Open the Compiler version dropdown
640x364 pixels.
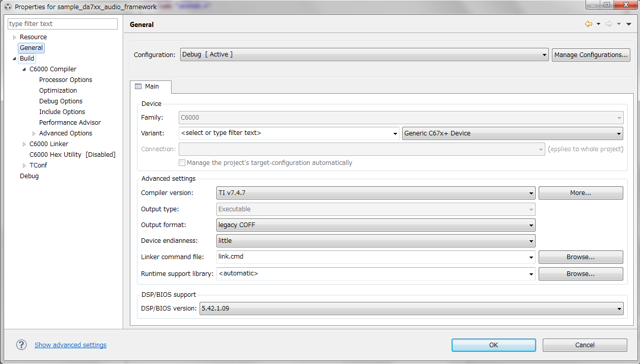pyautogui.click(x=376, y=193)
